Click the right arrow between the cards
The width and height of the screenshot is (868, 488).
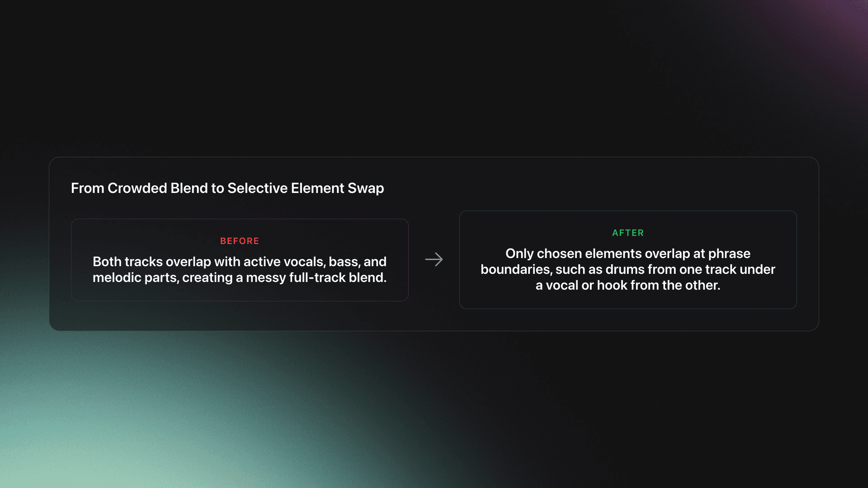(434, 259)
